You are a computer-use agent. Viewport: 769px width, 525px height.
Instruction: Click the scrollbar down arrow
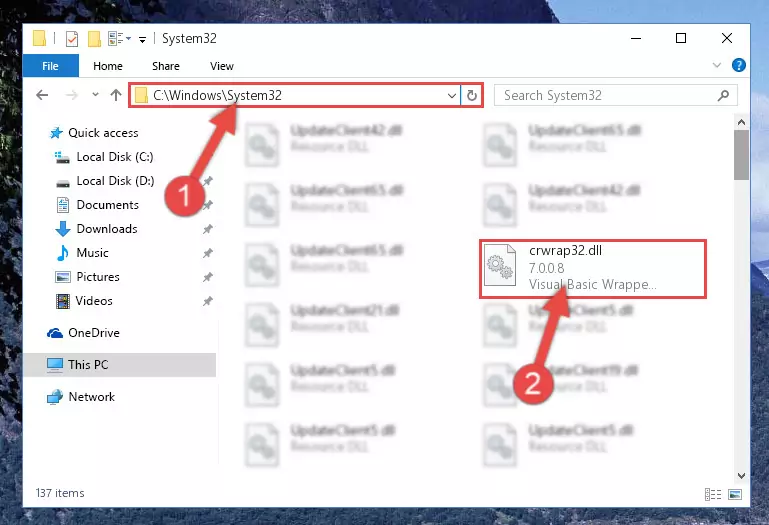(741, 475)
